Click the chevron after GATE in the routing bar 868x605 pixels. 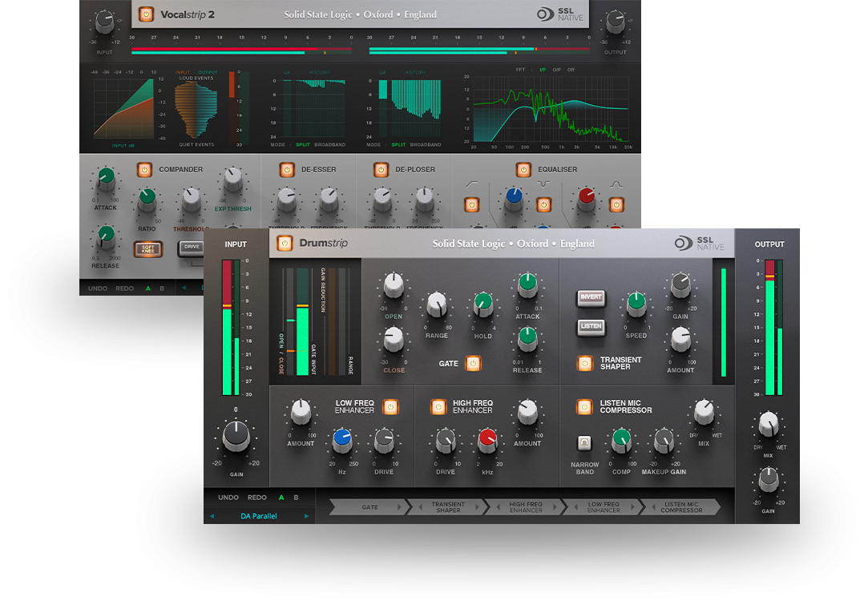pyautogui.click(x=398, y=506)
